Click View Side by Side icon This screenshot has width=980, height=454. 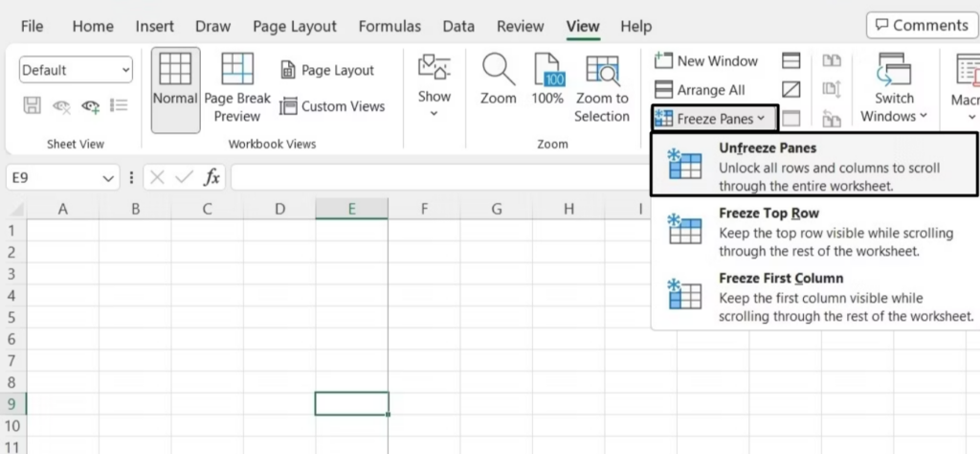tap(832, 60)
